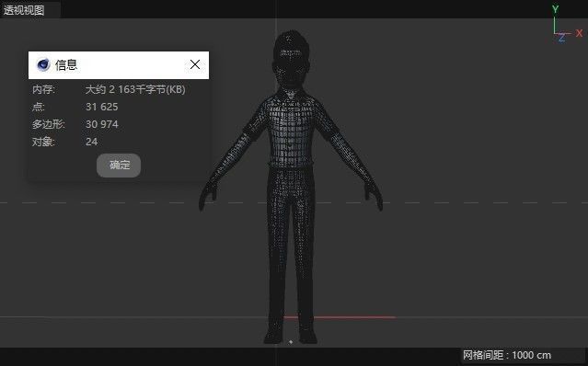This screenshot has height=366, width=588.
Task: Click the 内存: label
Action: point(43,89)
